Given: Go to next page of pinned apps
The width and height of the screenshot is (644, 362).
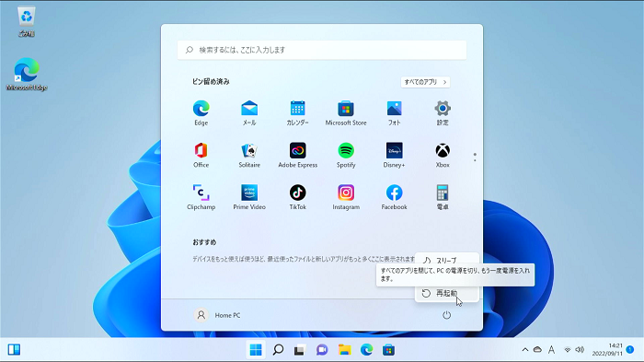Looking at the screenshot, I should [x=475, y=159].
